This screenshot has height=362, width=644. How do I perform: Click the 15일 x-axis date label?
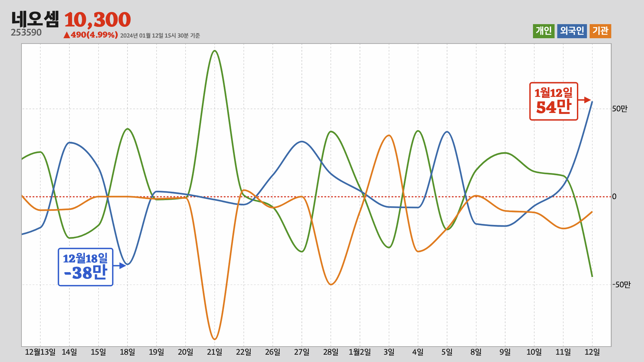coord(98,352)
